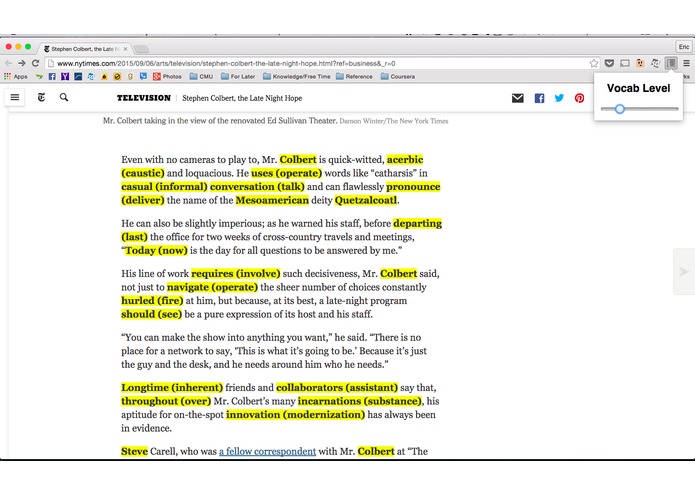Screen dimensions: 695x494
Task: Expand the For Later bookmarks folder
Action: pos(238,77)
